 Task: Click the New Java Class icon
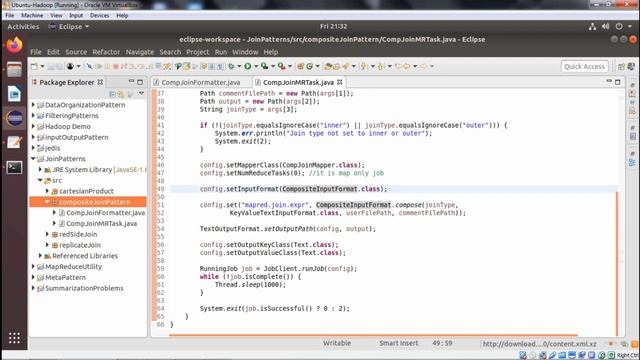[x=309, y=66]
